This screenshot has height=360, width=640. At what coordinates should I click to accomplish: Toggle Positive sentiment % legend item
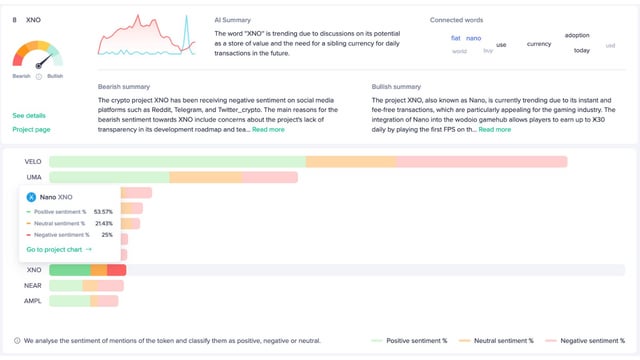click(x=409, y=340)
